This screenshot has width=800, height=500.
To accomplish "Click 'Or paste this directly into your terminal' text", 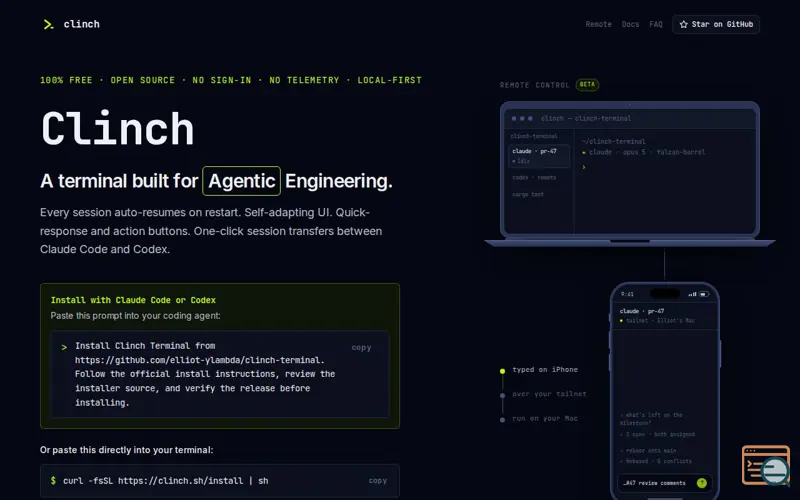I will pos(127,450).
